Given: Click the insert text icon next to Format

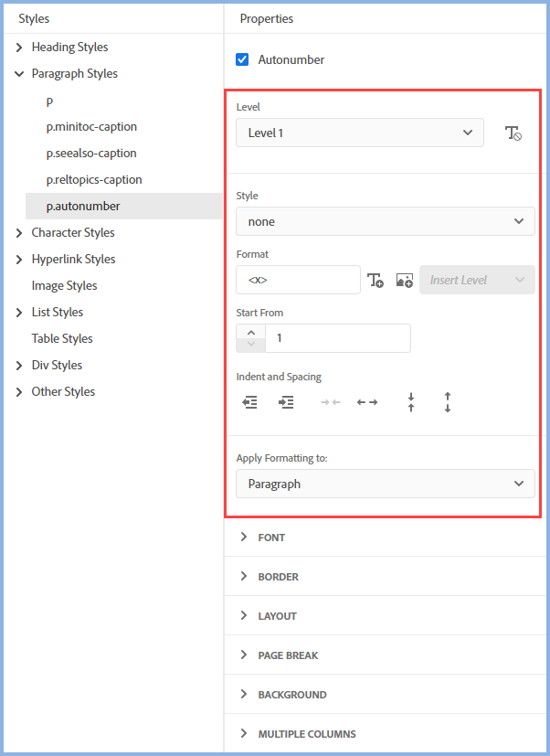Looking at the screenshot, I should (375, 281).
